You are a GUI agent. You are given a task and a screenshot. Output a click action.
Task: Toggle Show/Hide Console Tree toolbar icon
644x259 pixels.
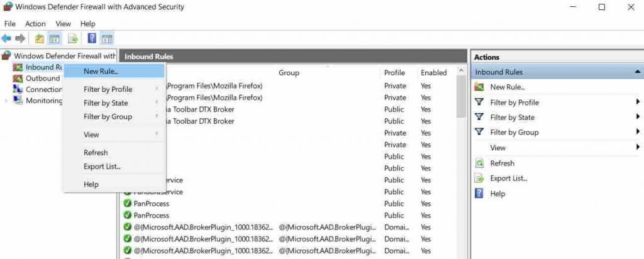54,38
